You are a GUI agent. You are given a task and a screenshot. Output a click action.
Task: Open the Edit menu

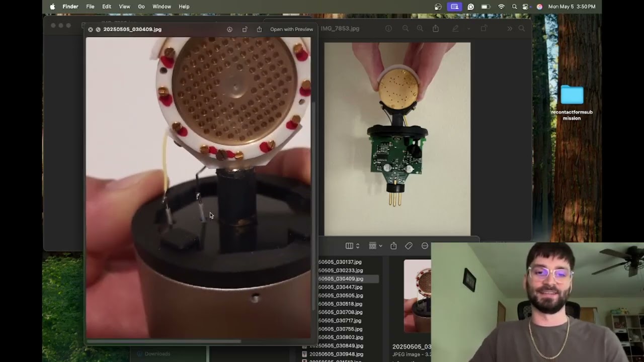[107, 7]
